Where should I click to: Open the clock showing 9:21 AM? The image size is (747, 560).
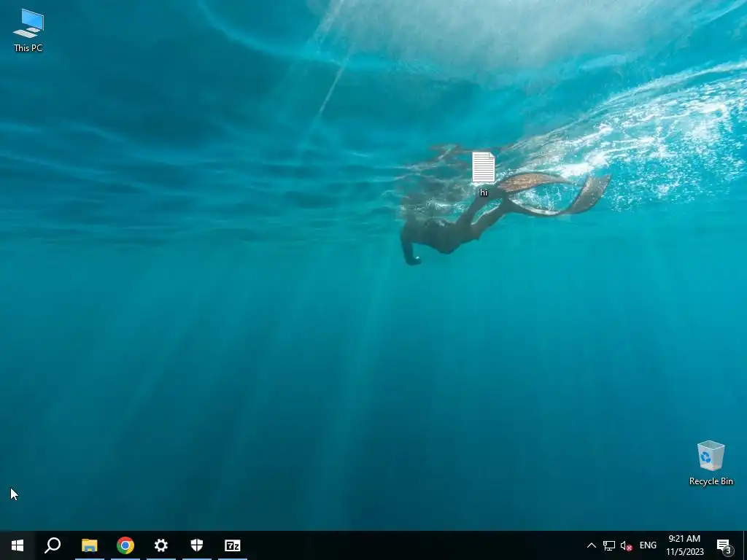pyautogui.click(x=684, y=545)
